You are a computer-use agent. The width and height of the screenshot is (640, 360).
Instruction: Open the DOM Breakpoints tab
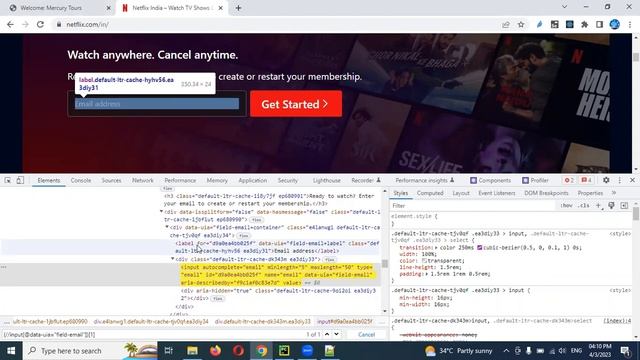546,193
